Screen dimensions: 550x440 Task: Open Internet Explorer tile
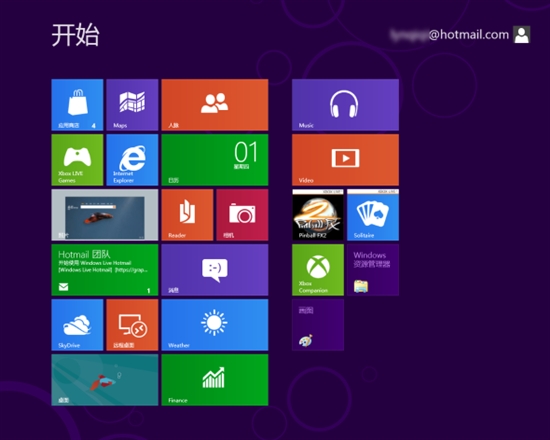[132, 160]
